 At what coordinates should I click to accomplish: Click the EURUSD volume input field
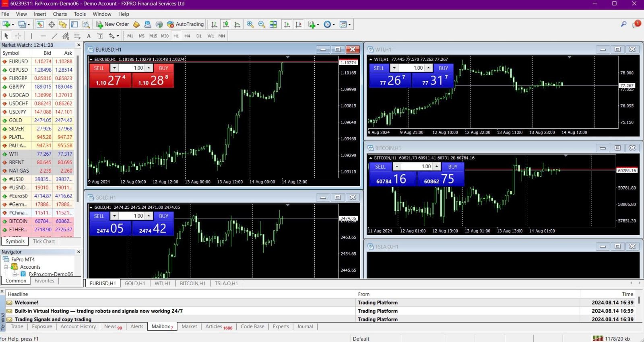coord(132,68)
